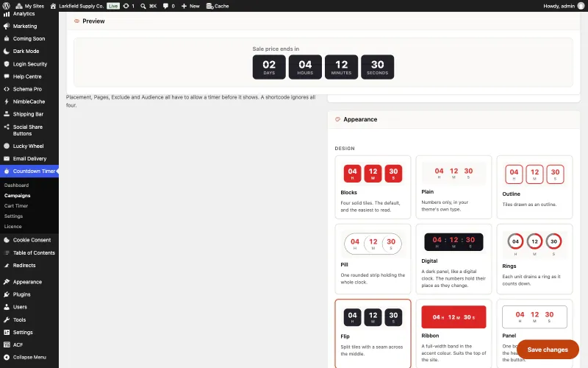The height and width of the screenshot is (368, 588).
Task: Open Countdown Timer stopwatch icon
Action: point(7,171)
